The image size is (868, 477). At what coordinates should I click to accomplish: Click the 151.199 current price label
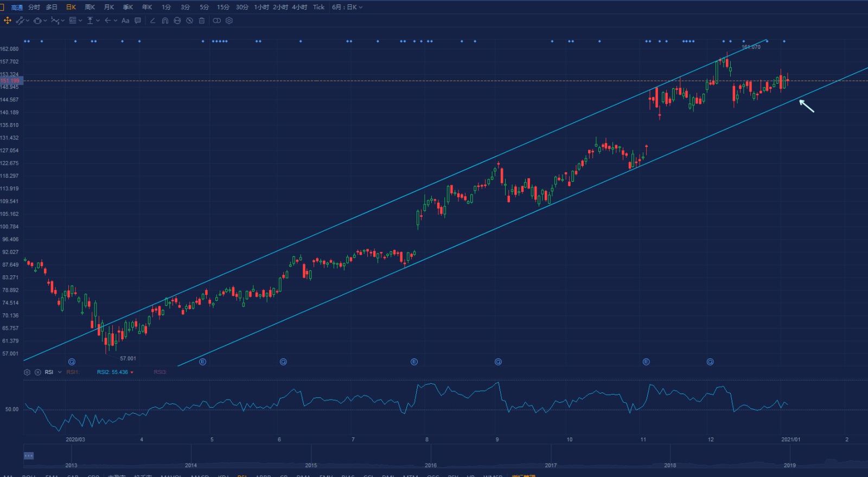pyautogui.click(x=10, y=81)
